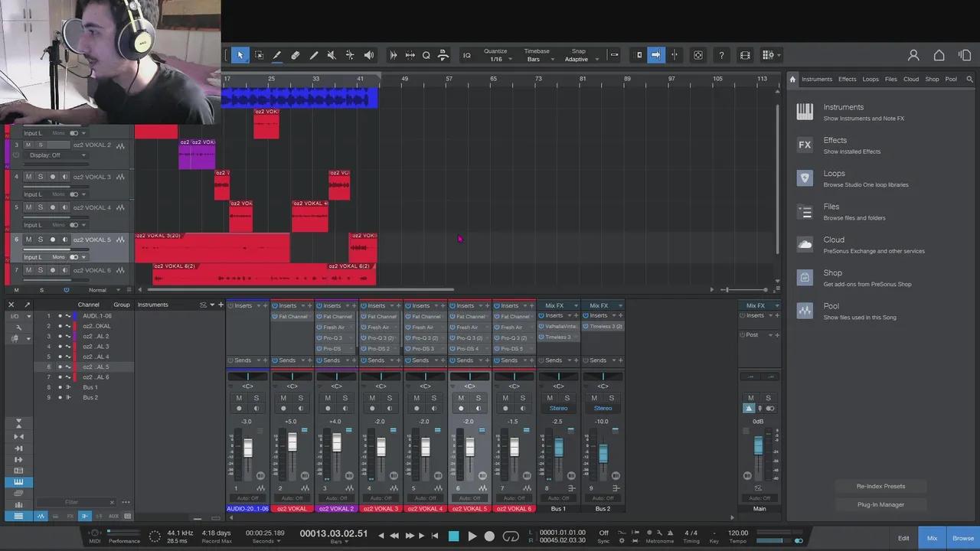The height and width of the screenshot is (551, 980).
Task: Click the Plug-In Manager button
Action: (880, 504)
